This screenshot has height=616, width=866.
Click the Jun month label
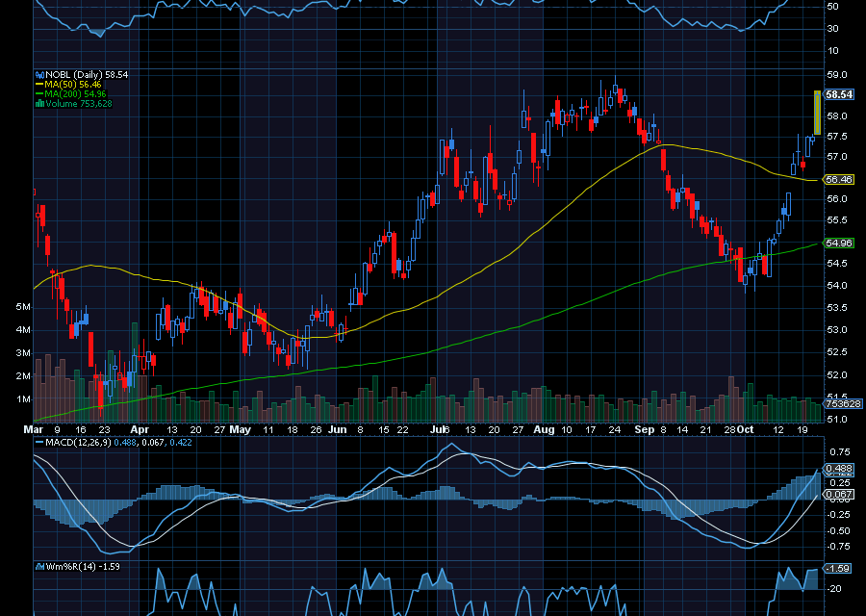(337, 430)
